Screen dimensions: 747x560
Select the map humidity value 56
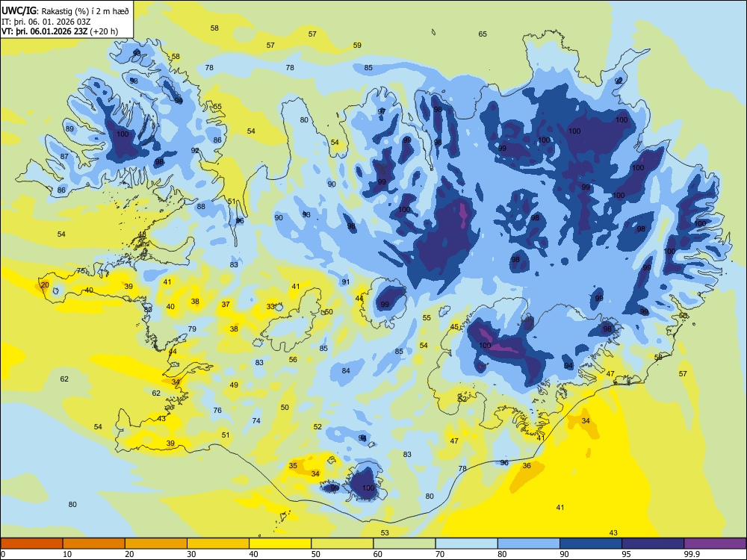click(x=293, y=360)
